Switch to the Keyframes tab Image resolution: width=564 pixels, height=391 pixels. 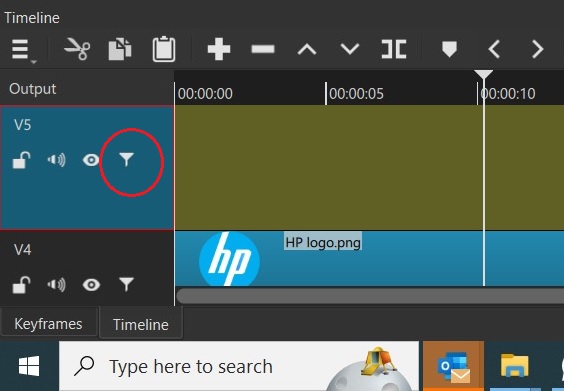point(49,324)
